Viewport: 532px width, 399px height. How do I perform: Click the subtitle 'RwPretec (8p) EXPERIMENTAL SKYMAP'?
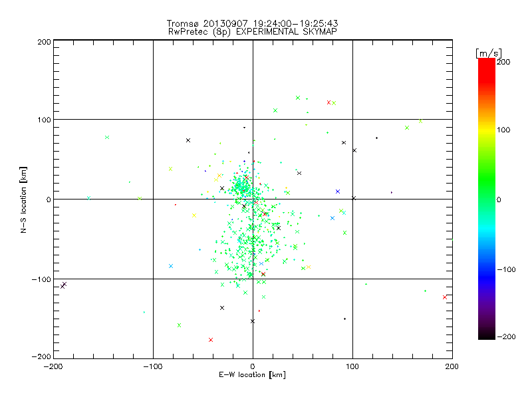coord(253,31)
